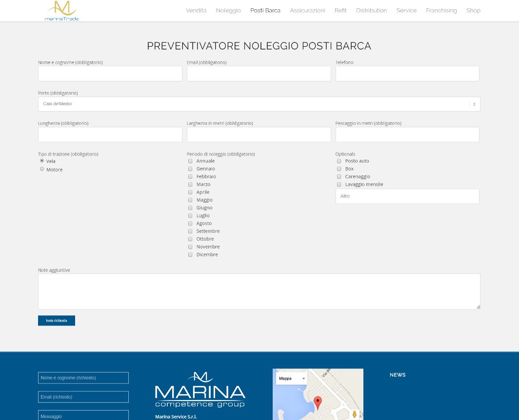Click the Street View pegman icon
Screen dimensions: 519x420
point(355,414)
